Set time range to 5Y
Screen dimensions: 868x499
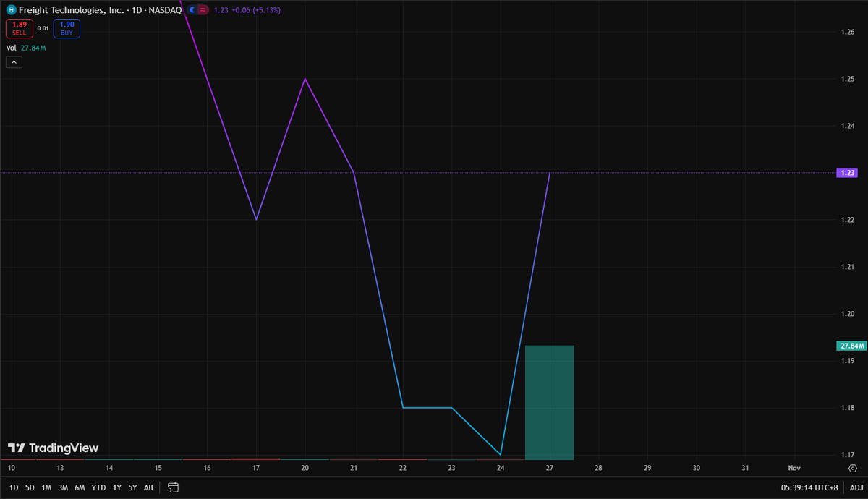click(x=132, y=487)
